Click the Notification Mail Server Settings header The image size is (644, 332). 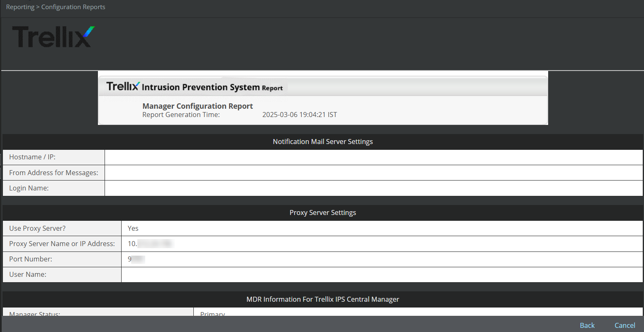323,142
